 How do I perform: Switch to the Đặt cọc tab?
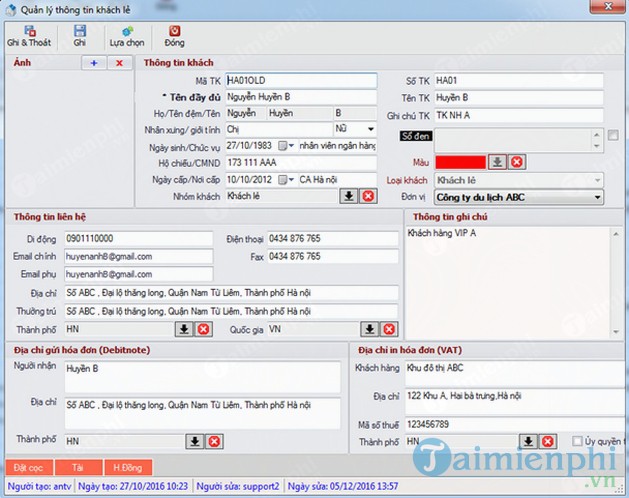pyautogui.click(x=27, y=467)
